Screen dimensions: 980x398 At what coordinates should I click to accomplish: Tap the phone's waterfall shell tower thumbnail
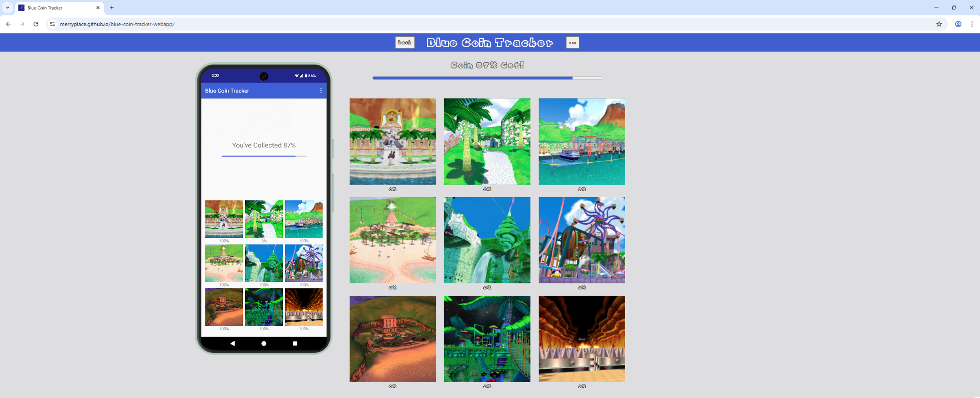[264, 263]
